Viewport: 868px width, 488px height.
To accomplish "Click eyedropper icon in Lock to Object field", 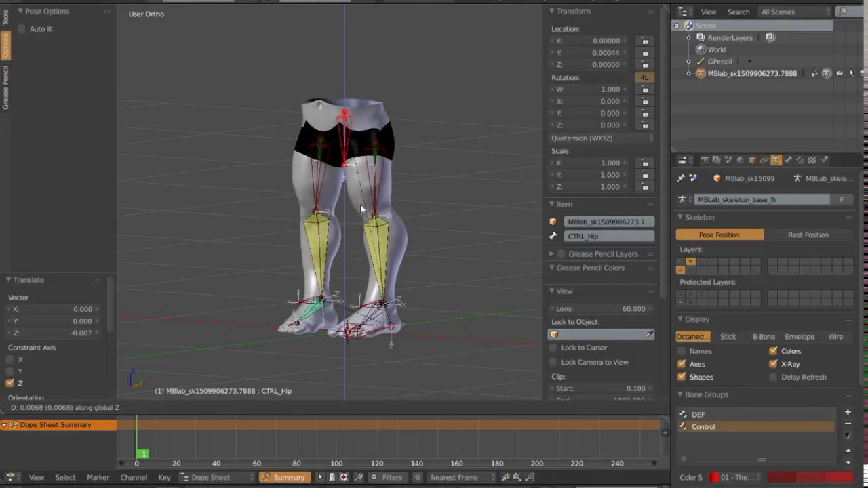I will click(649, 334).
